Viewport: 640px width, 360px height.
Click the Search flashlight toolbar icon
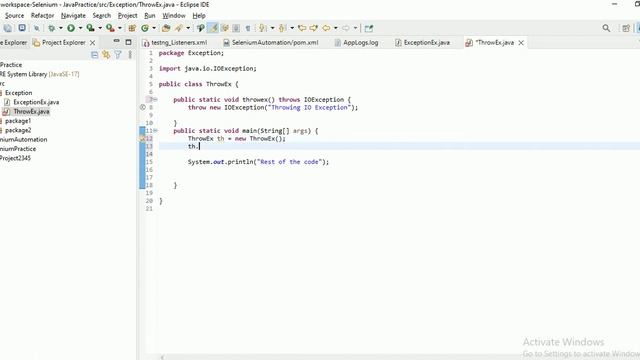point(179,28)
